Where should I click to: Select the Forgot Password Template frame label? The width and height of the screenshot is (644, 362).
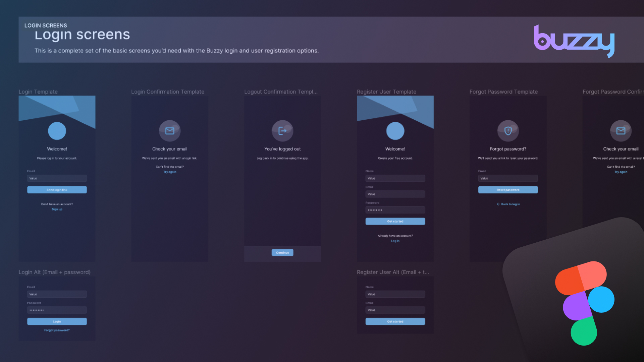tap(503, 92)
